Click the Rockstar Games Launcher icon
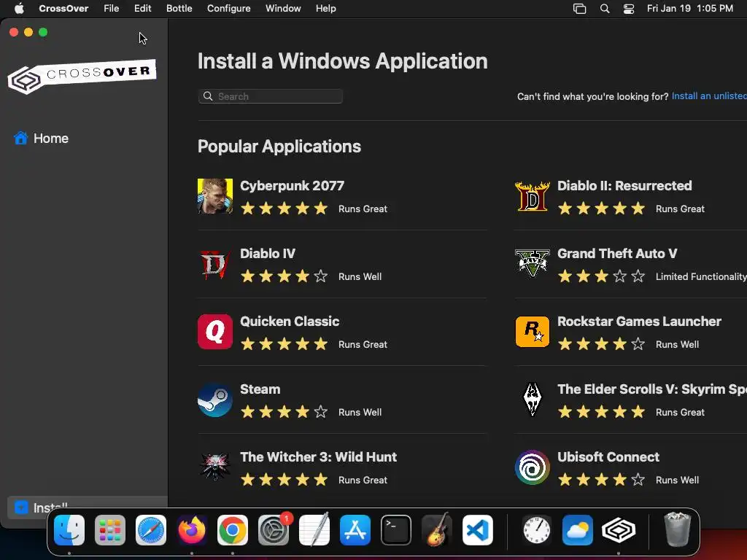The width and height of the screenshot is (747, 560). click(532, 332)
